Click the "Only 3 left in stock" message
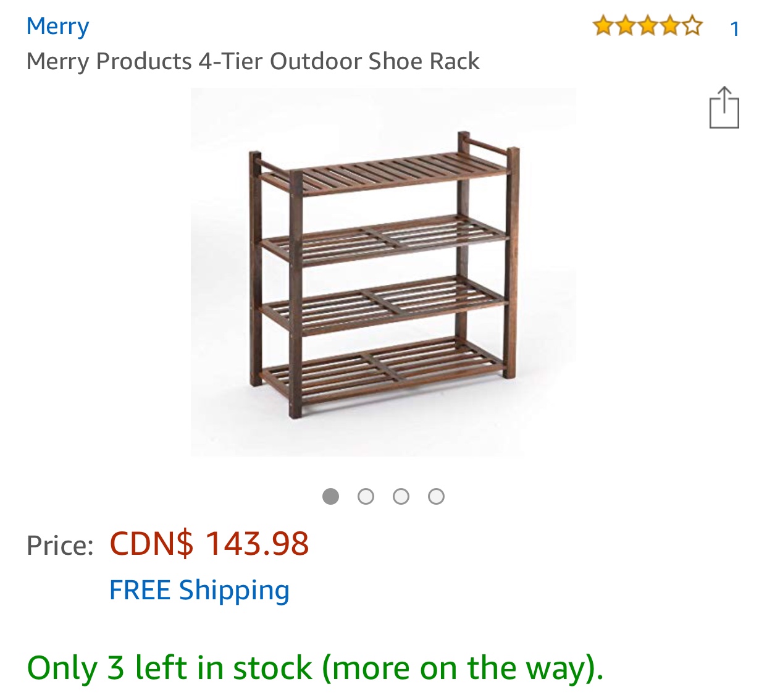 [x=315, y=668]
